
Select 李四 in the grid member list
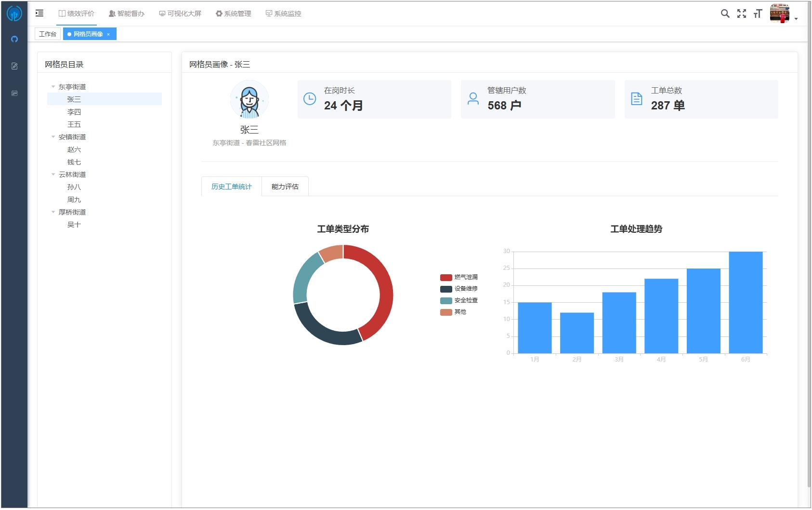[74, 112]
